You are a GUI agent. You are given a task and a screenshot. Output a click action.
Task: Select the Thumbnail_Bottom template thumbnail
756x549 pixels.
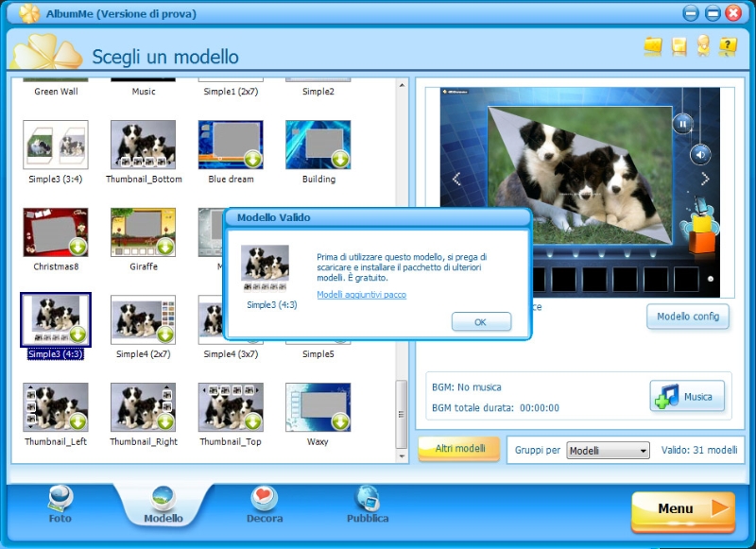[x=144, y=145]
